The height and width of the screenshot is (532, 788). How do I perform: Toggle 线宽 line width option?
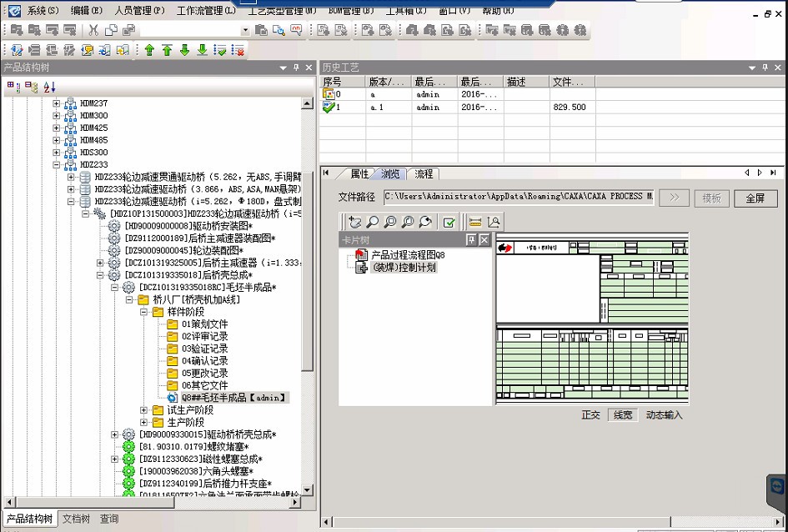click(622, 415)
